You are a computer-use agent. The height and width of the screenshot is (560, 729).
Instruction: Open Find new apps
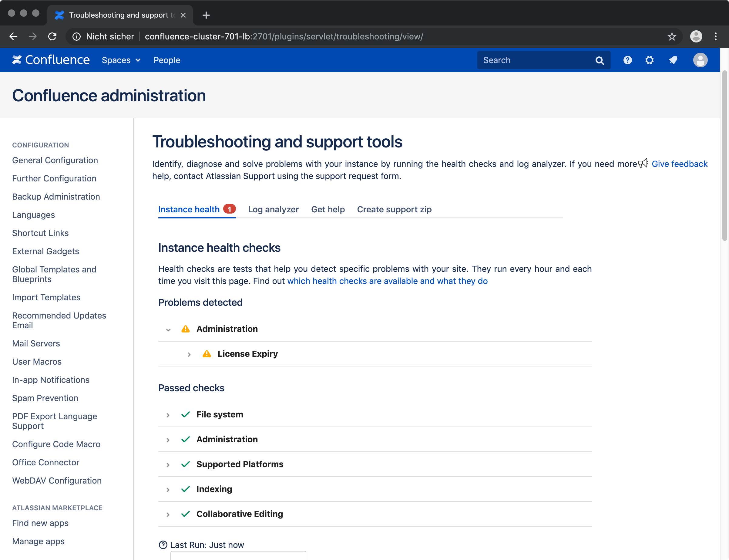pyautogui.click(x=40, y=523)
